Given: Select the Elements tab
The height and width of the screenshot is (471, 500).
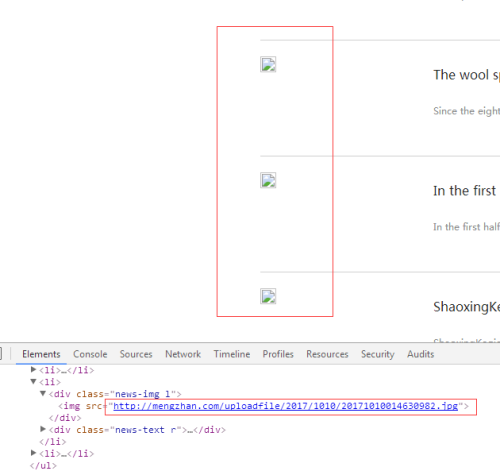Looking at the screenshot, I should point(41,354).
